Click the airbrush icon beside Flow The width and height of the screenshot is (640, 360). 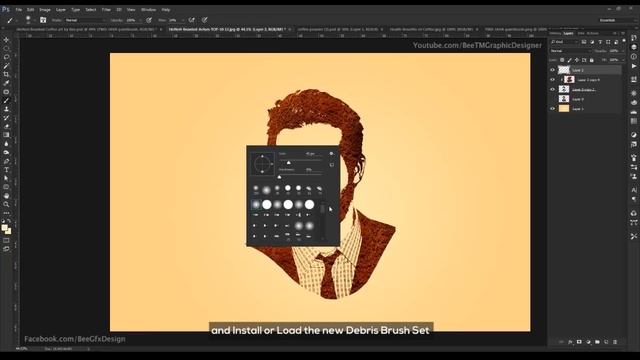click(191, 20)
